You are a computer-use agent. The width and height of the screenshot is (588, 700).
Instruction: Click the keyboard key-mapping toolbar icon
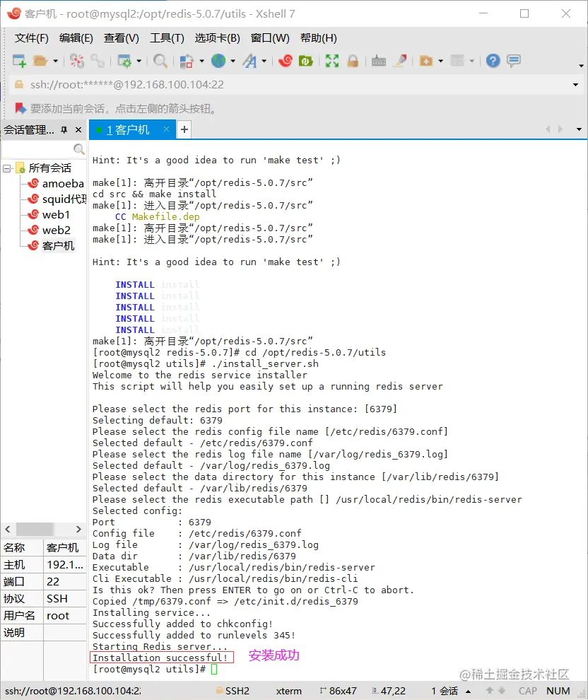click(x=379, y=61)
